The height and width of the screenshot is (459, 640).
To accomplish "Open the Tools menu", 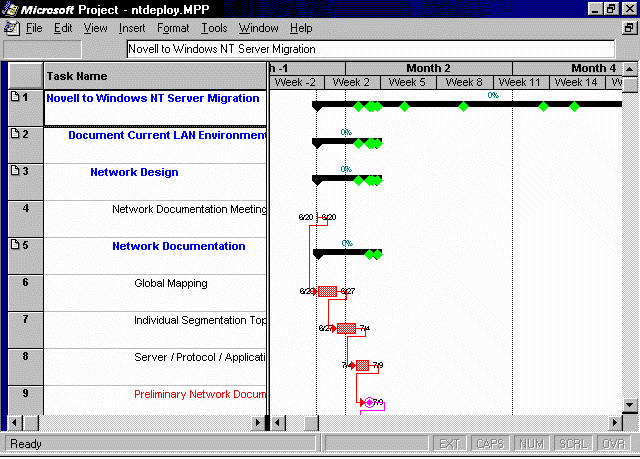I will coord(214,28).
